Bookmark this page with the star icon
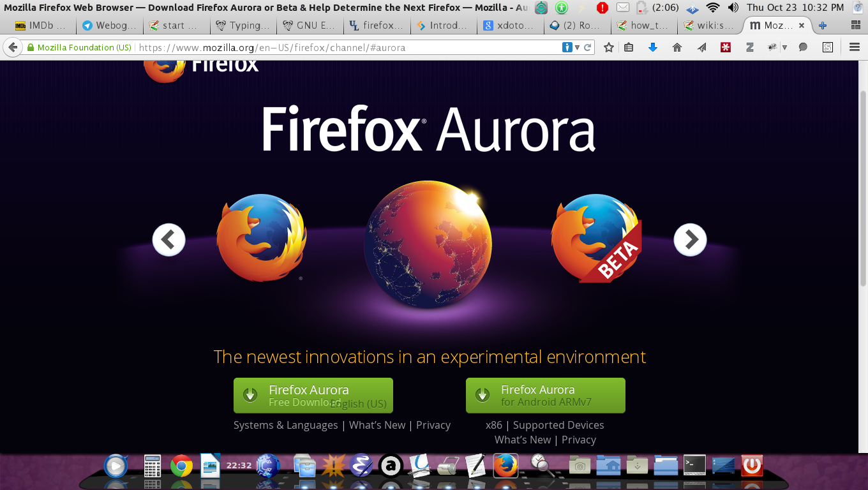The image size is (868, 490). [609, 47]
